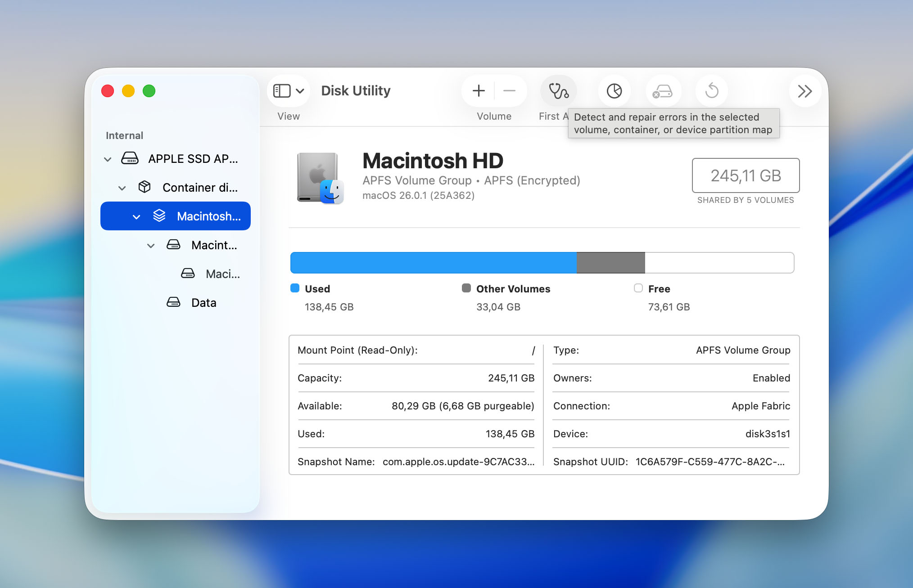Click the 73,61 GB Free value
Viewport: 913px width, 588px height.
669,307
